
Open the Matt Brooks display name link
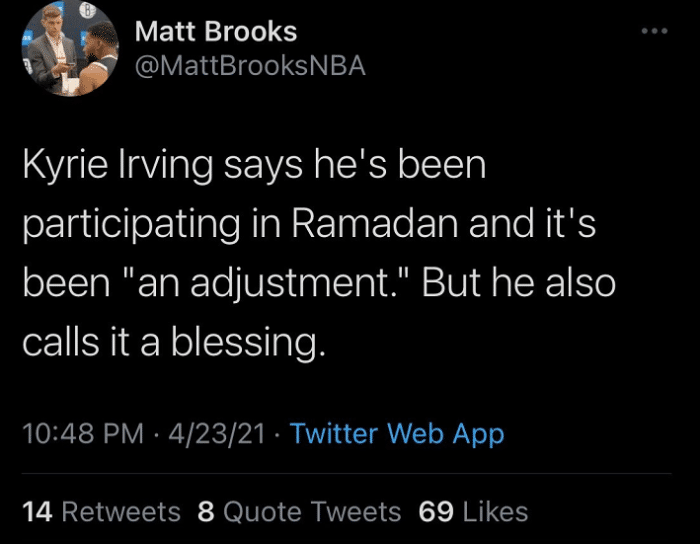[216, 32]
